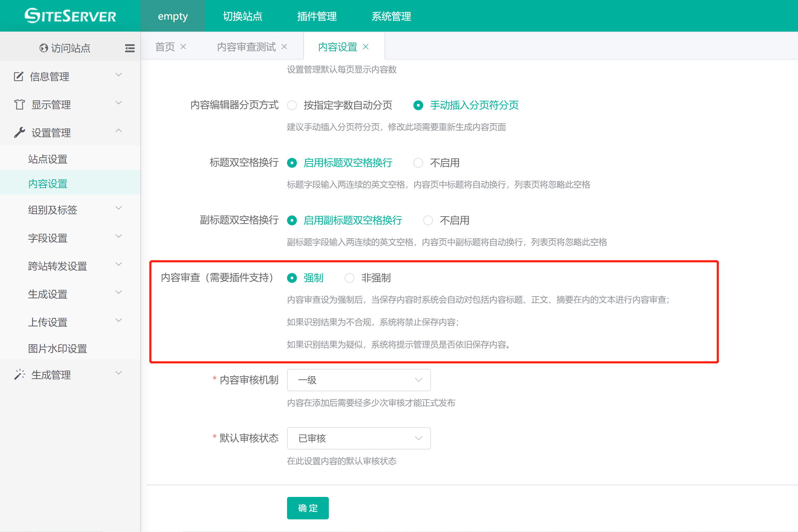The width and height of the screenshot is (798, 532).
Task: Open the 内容审核机制 dropdown showing 一级
Action: point(359,380)
